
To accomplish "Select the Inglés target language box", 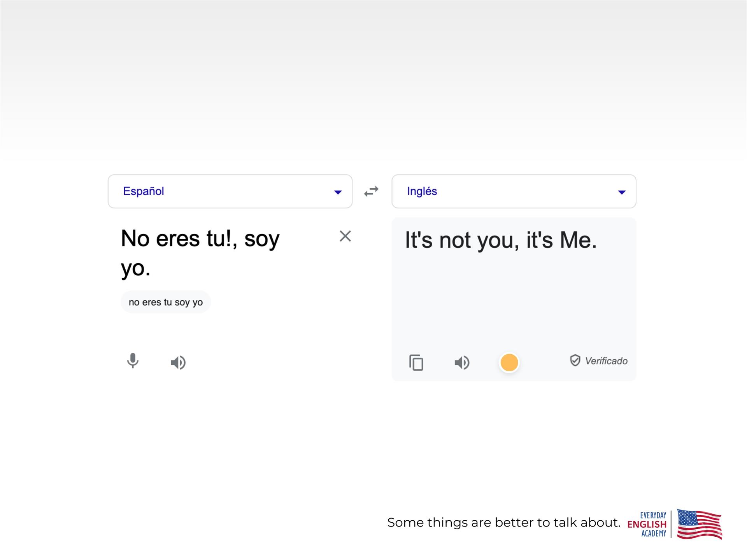I will 502,191.
